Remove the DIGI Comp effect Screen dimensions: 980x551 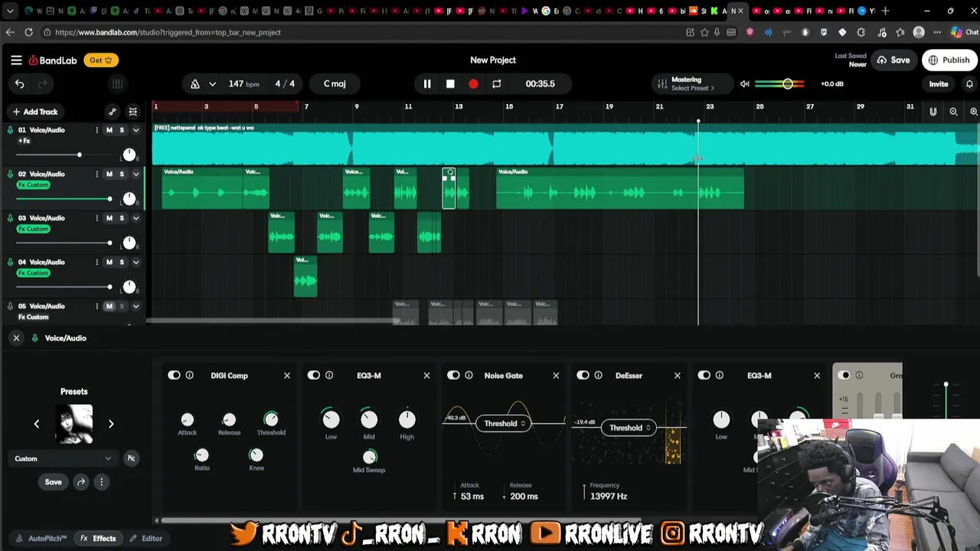pos(287,375)
